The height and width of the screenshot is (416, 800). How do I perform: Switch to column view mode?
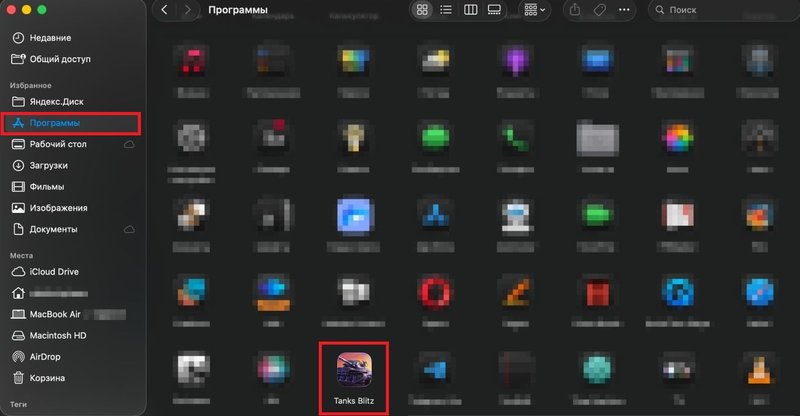(470, 10)
